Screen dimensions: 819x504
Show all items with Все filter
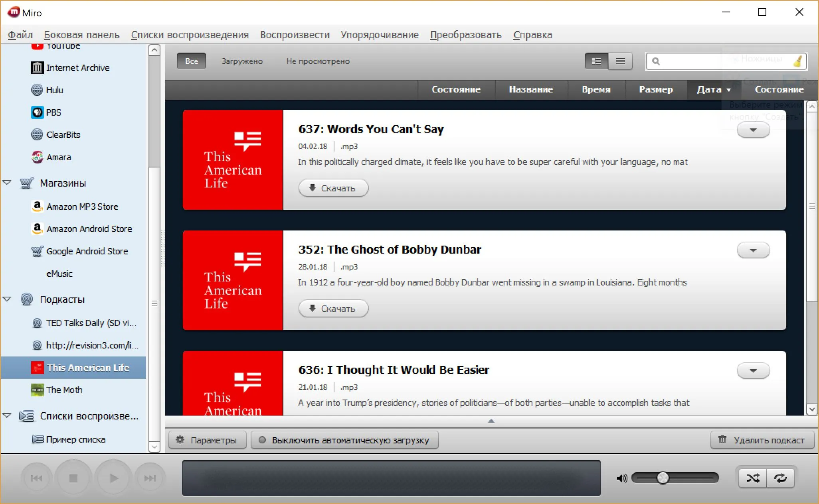[192, 61]
